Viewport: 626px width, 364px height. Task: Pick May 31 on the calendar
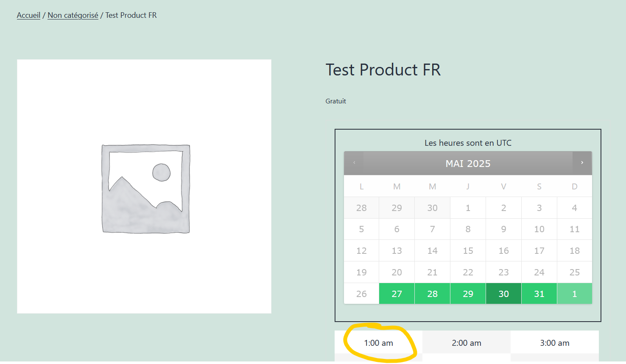539,294
